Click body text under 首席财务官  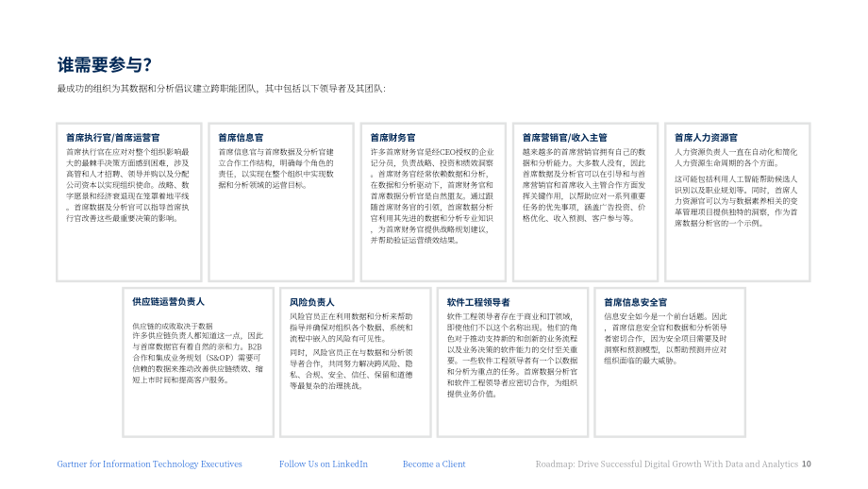(x=432, y=196)
